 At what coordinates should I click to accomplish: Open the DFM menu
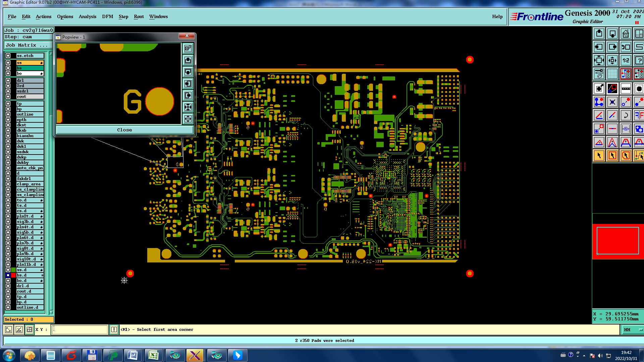(x=107, y=16)
